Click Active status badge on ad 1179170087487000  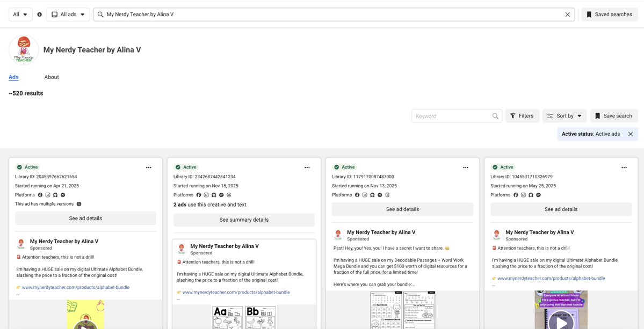coord(345,167)
